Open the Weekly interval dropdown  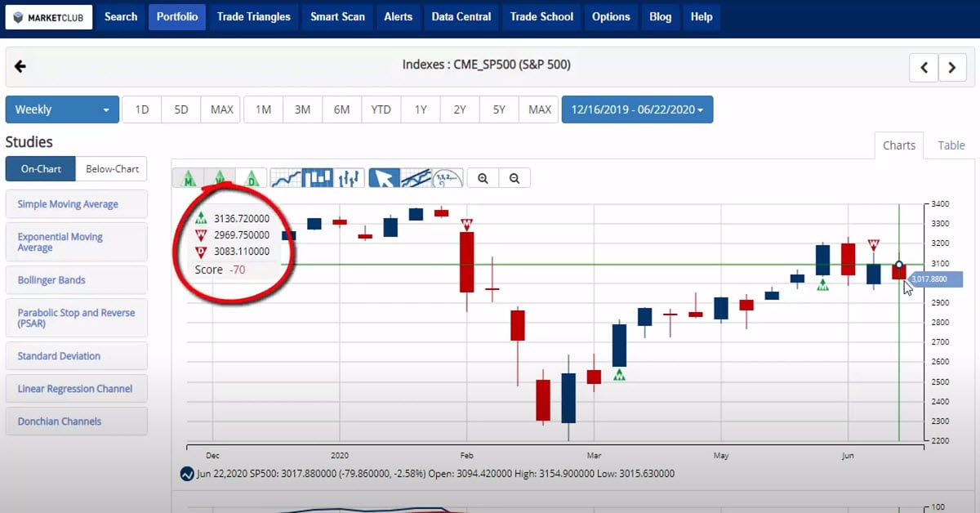(x=62, y=109)
